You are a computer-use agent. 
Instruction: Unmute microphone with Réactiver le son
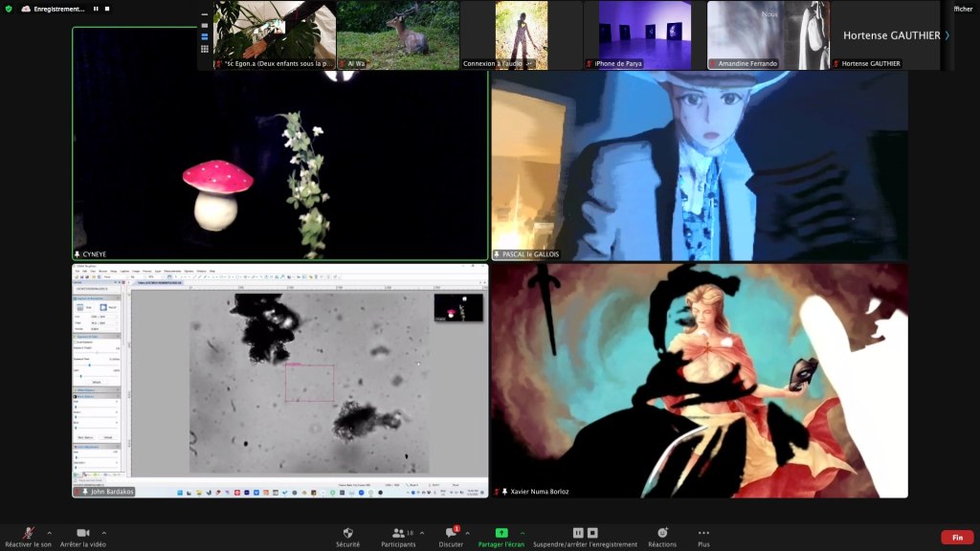click(x=28, y=533)
